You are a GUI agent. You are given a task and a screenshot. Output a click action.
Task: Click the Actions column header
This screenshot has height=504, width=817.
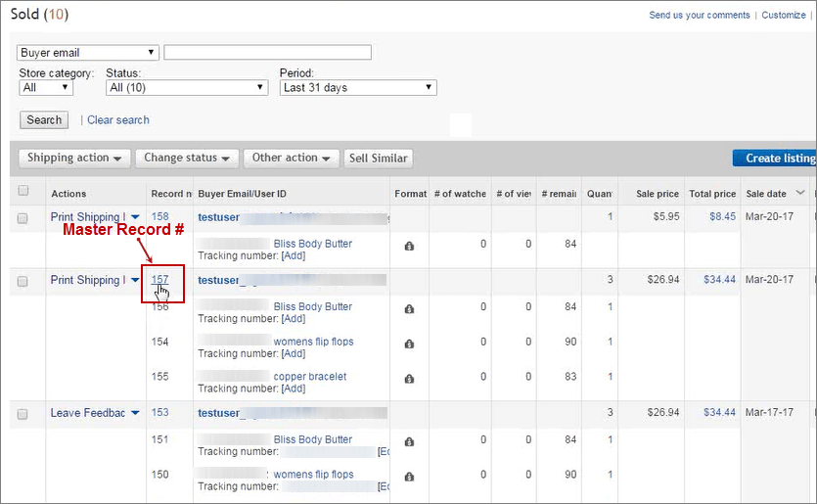(x=68, y=194)
